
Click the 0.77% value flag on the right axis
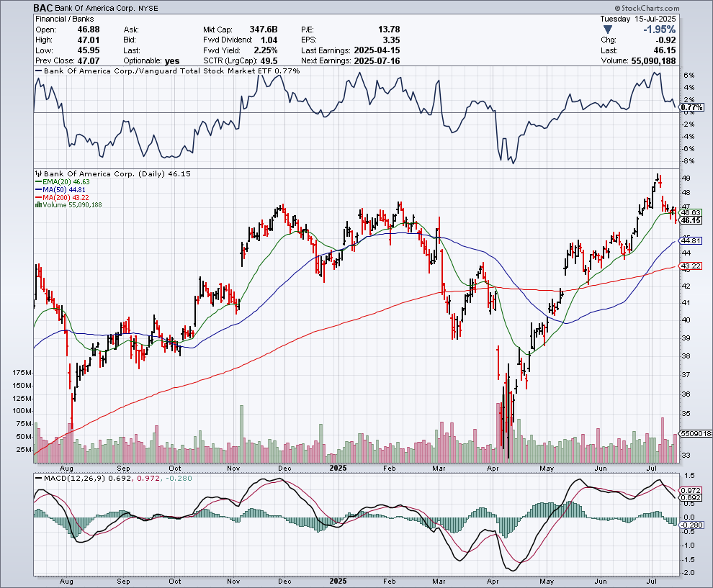pyautogui.click(x=692, y=107)
